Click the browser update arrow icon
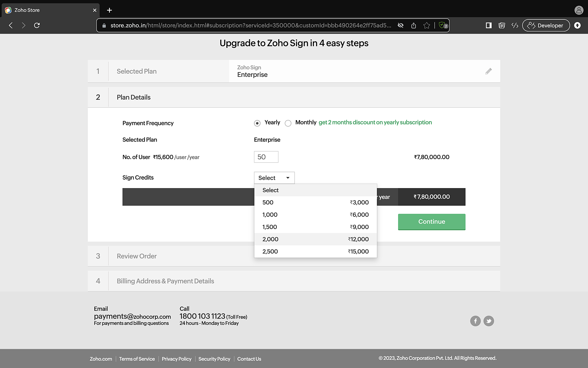Viewport: 588px width, 368px height. [x=577, y=25]
